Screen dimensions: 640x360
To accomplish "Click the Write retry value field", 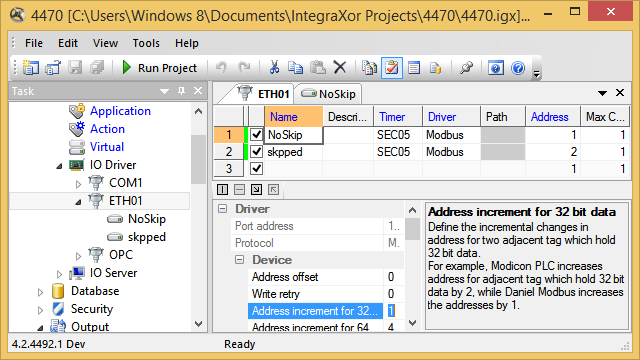I will point(393,294).
